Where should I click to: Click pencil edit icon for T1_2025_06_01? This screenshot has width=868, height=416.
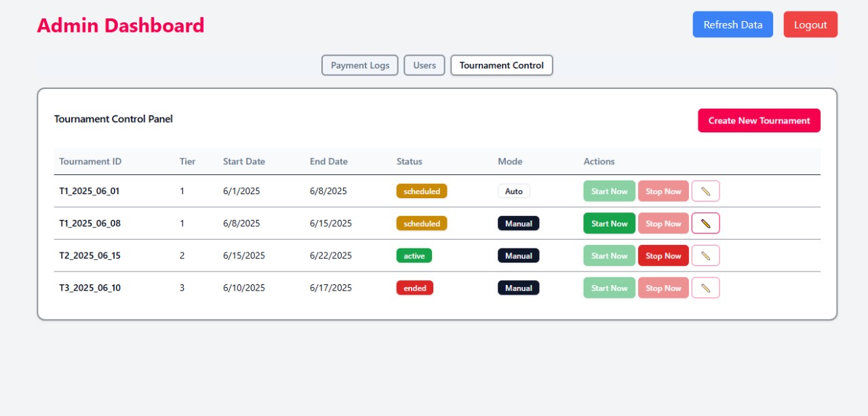pos(705,191)
